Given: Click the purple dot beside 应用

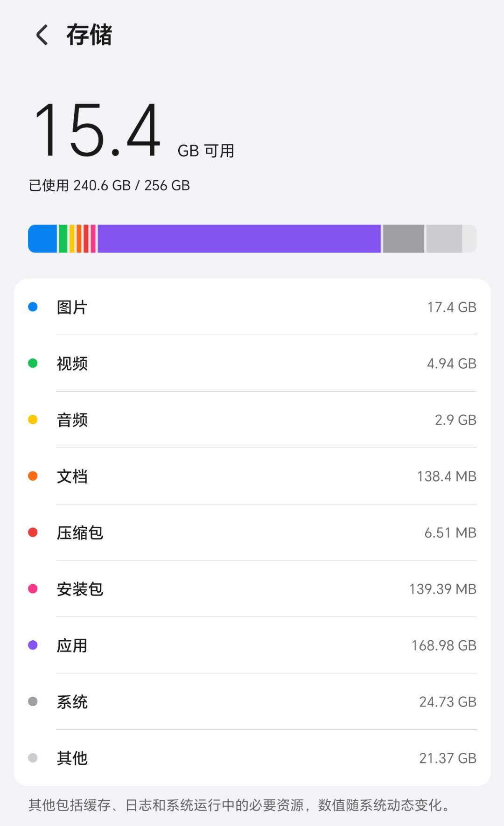Looking at the screenshot, I should [x=33, y=645].
